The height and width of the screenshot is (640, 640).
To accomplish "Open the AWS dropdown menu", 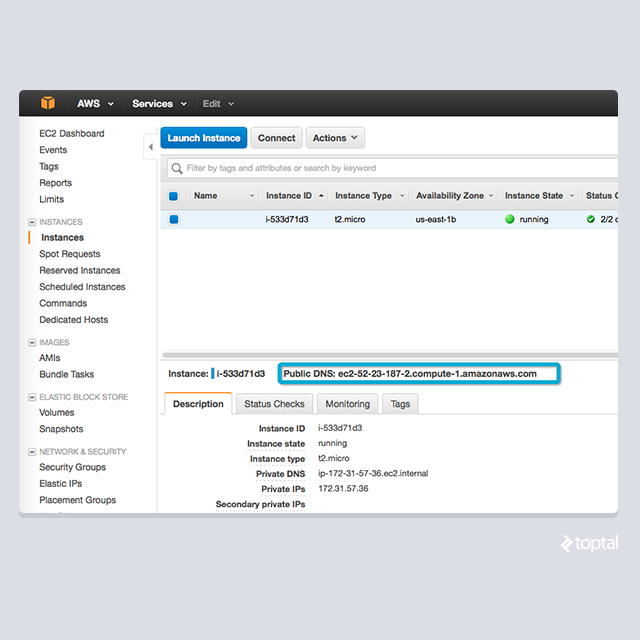I will 95,104.
